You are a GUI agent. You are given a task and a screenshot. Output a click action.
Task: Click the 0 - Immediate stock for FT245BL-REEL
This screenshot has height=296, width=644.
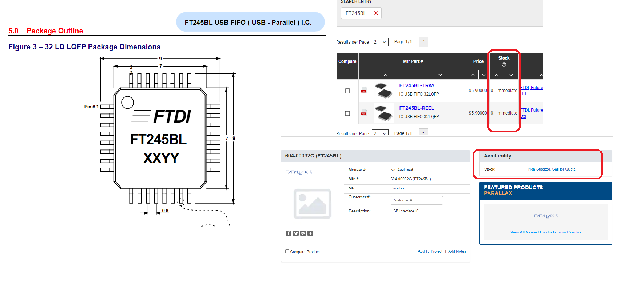pyautogui.click(x=504, y=113)
